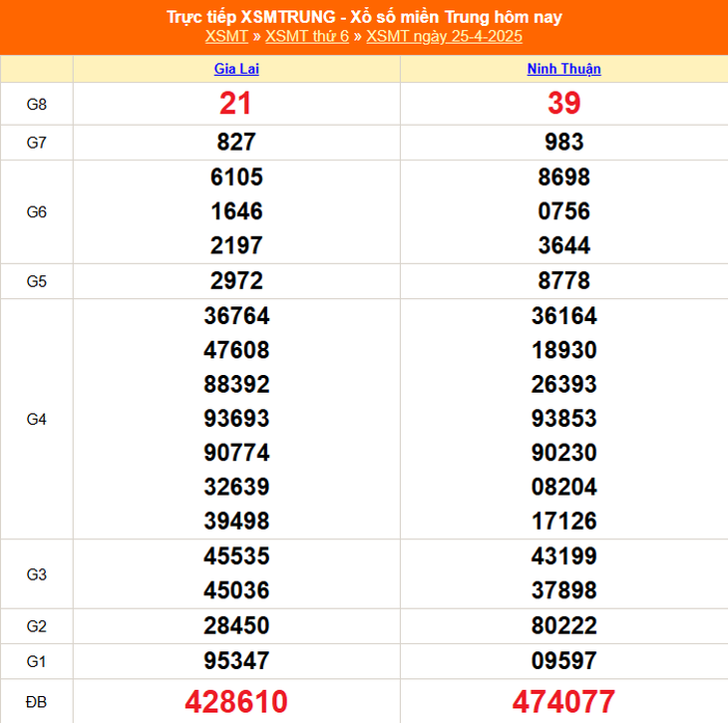Click the G6 number 1646

click(x=236, y=211)
